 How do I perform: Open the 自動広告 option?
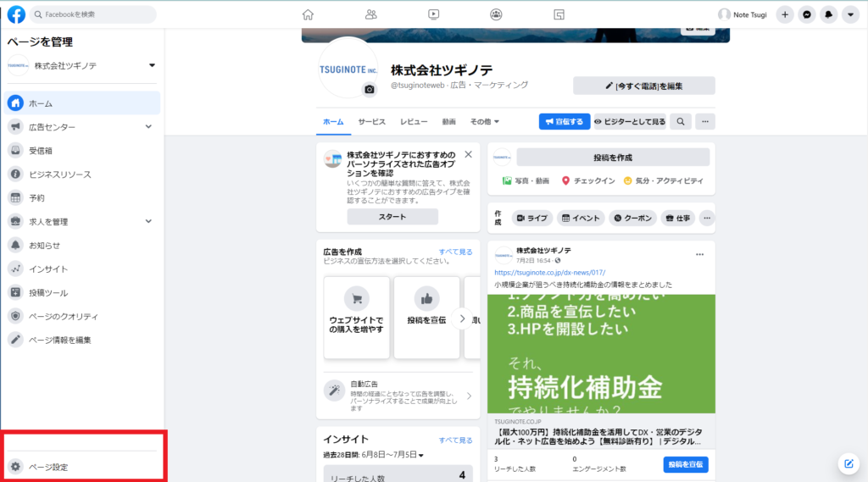tap(398, 395)
